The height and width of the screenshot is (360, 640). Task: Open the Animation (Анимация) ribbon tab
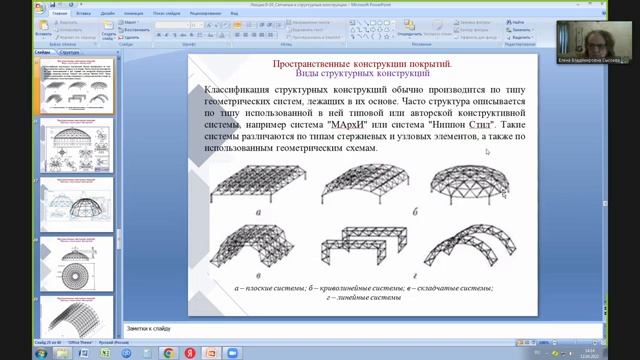133,13
